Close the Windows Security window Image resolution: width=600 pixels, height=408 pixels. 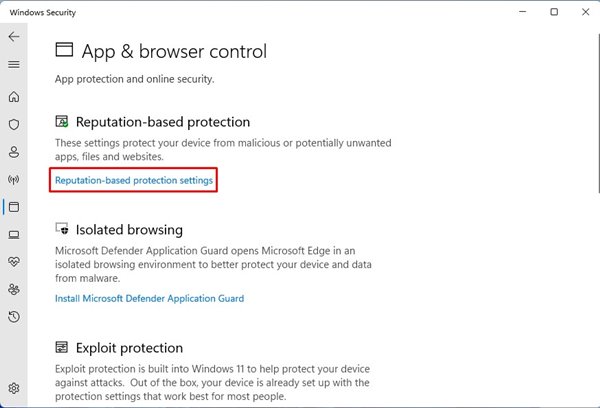coord(585,12)
